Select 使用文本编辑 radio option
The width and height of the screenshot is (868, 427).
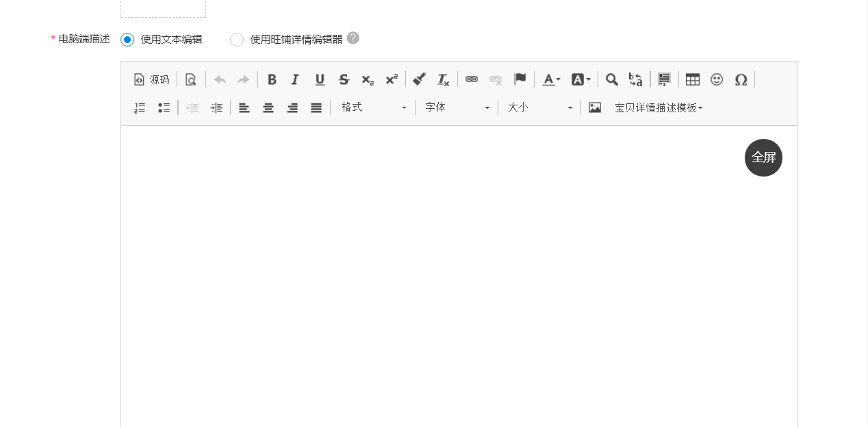tap(127, 40)
